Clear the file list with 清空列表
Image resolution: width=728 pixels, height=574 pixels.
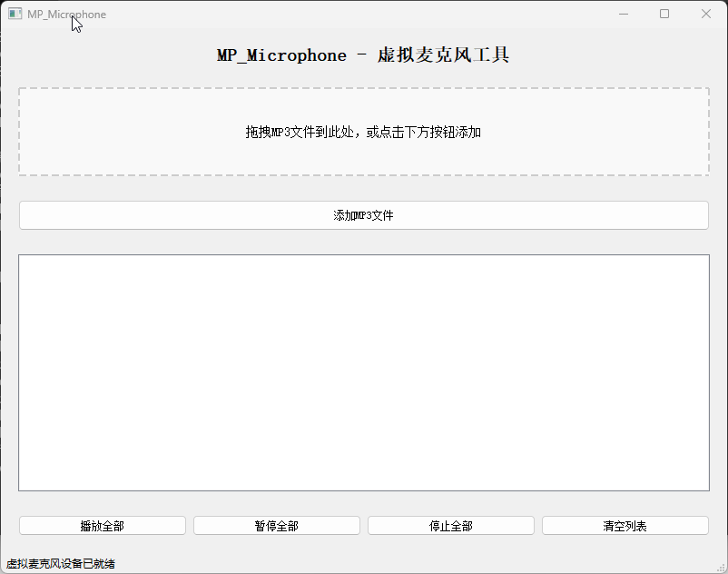(625, 526)
